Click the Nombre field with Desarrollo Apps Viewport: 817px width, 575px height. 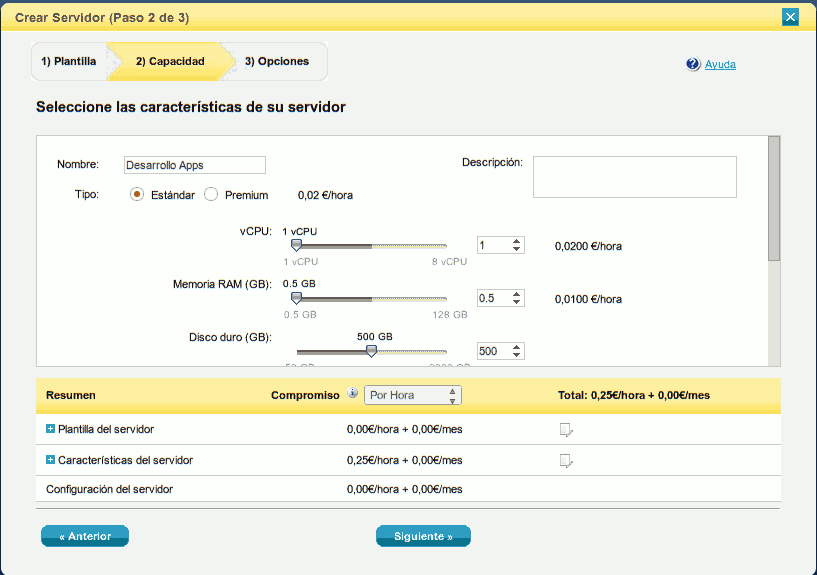click(195, 165)
